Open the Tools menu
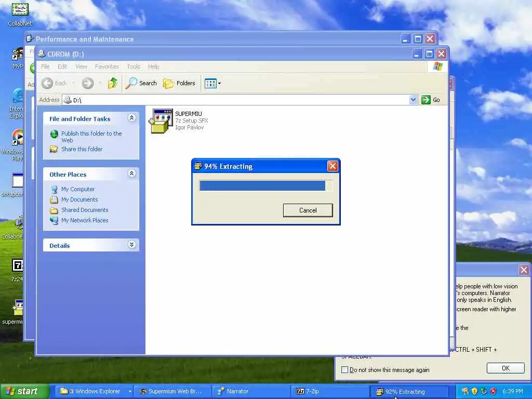Screen dimensions: 532x399 [x=134, y=66]
